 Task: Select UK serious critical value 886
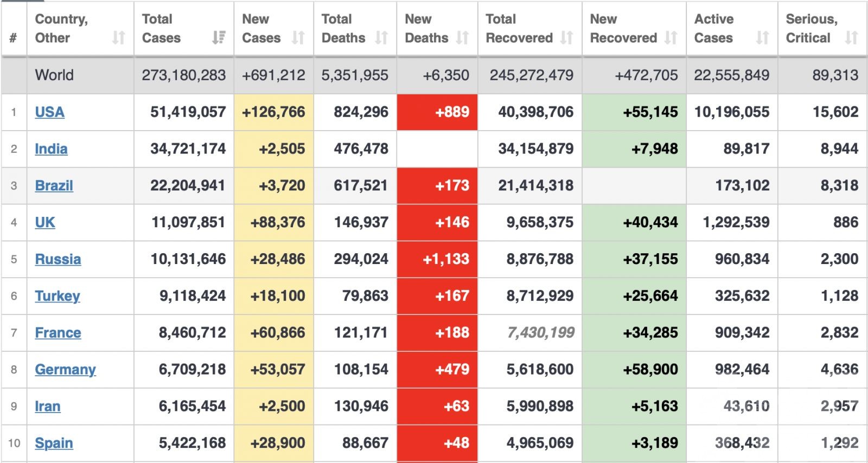point(846,222)
